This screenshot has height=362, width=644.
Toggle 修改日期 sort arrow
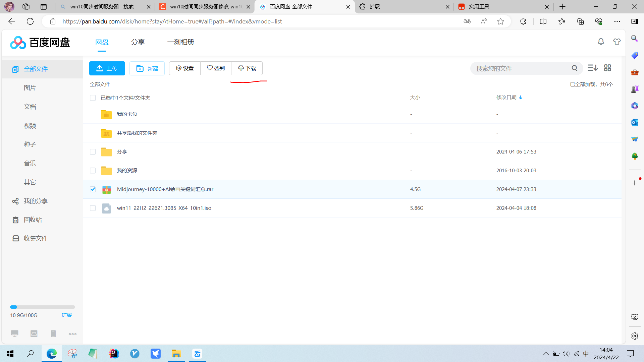coord(521,98)
